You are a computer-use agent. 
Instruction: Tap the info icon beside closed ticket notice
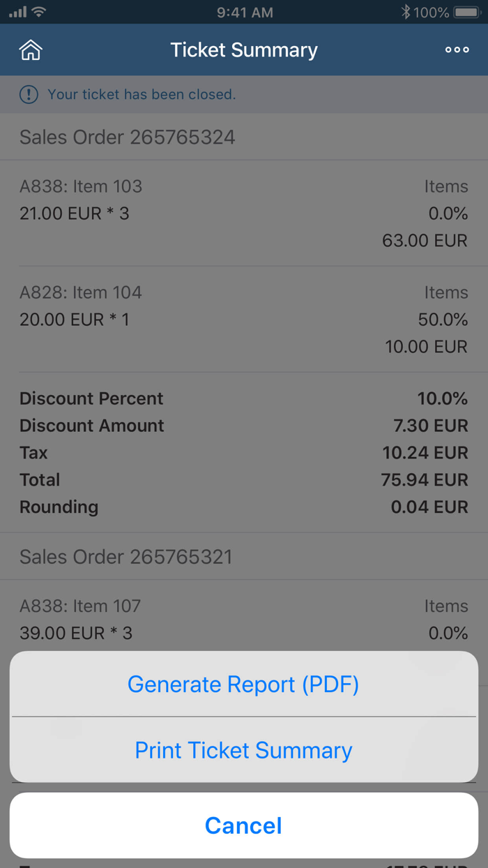[28, 93]
